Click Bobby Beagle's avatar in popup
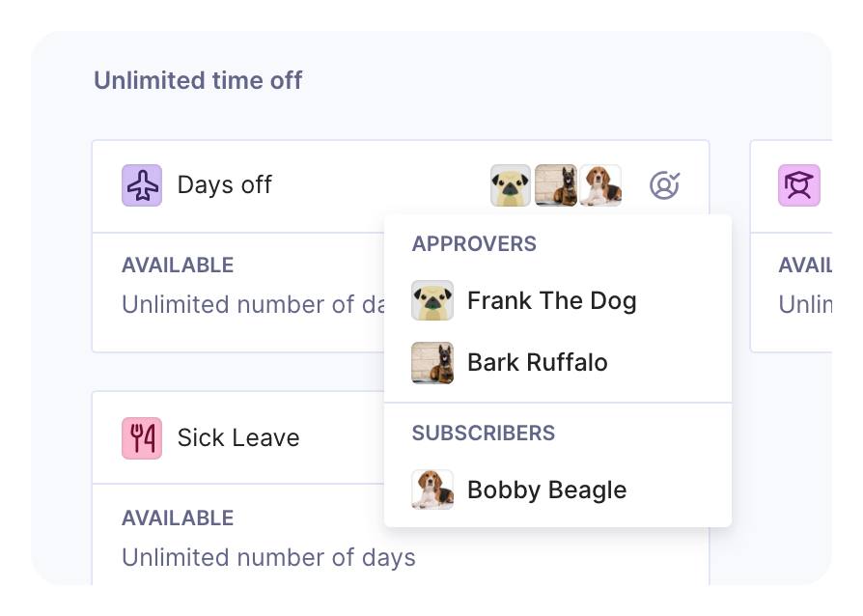This screenshot has height=616, width=863. [432, 490]
